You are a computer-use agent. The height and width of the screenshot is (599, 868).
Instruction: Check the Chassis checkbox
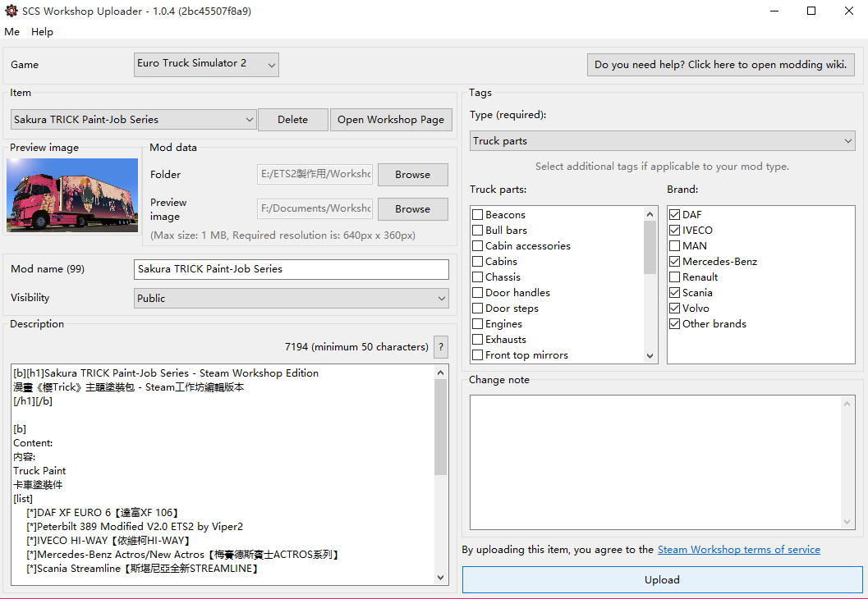tap(478, 277)
